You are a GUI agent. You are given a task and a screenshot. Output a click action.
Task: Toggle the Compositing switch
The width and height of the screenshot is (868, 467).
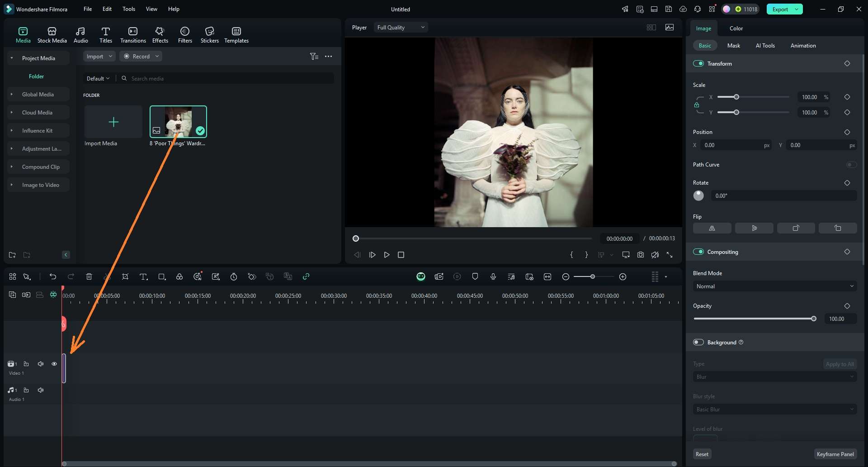pyautogui.click(x=698, y=252)
